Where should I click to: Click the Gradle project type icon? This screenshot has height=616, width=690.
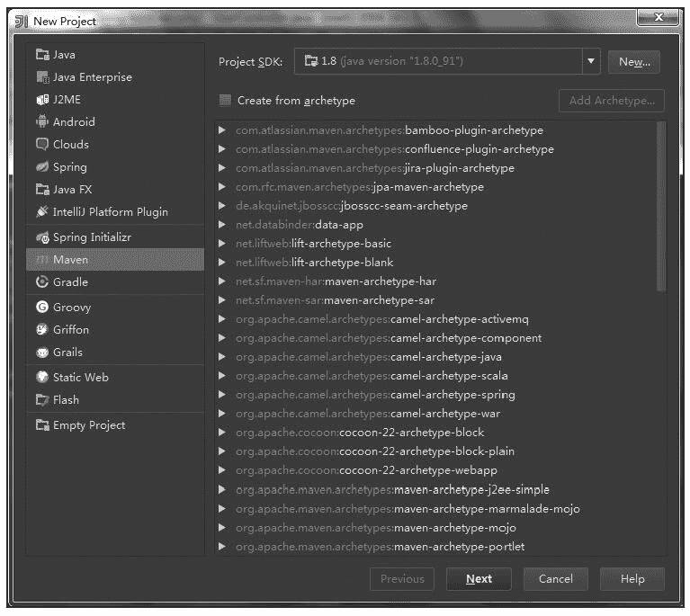point(41,282)
